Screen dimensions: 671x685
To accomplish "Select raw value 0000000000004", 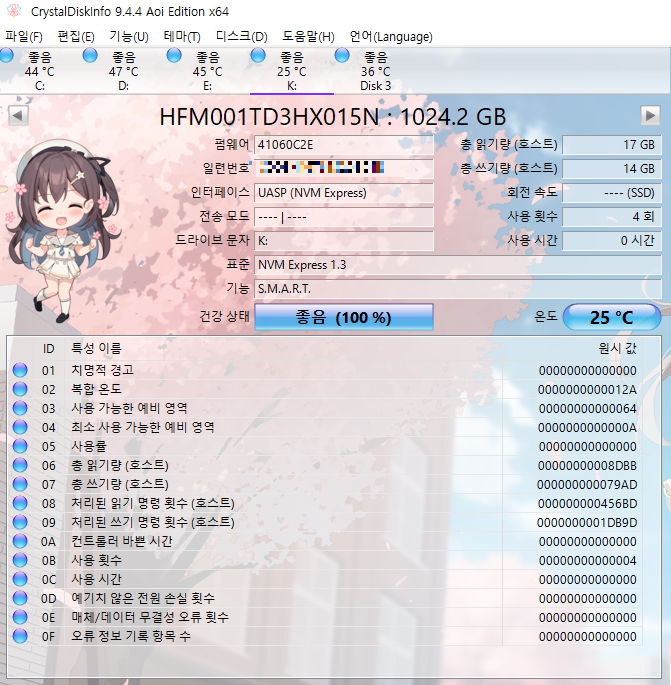I will (588, 560).
